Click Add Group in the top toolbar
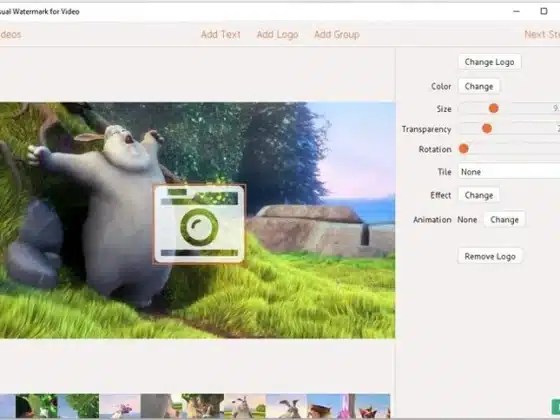 337,34
